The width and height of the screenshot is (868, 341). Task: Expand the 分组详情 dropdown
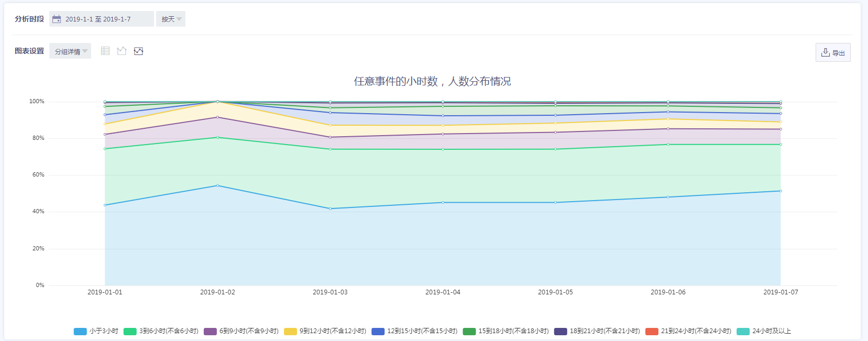click(x=70, y=51)
